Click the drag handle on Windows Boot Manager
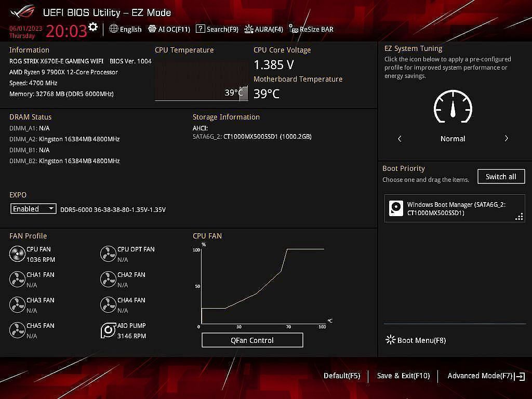The width and height of the screenshot is (532, 399). tap(519, 217)
